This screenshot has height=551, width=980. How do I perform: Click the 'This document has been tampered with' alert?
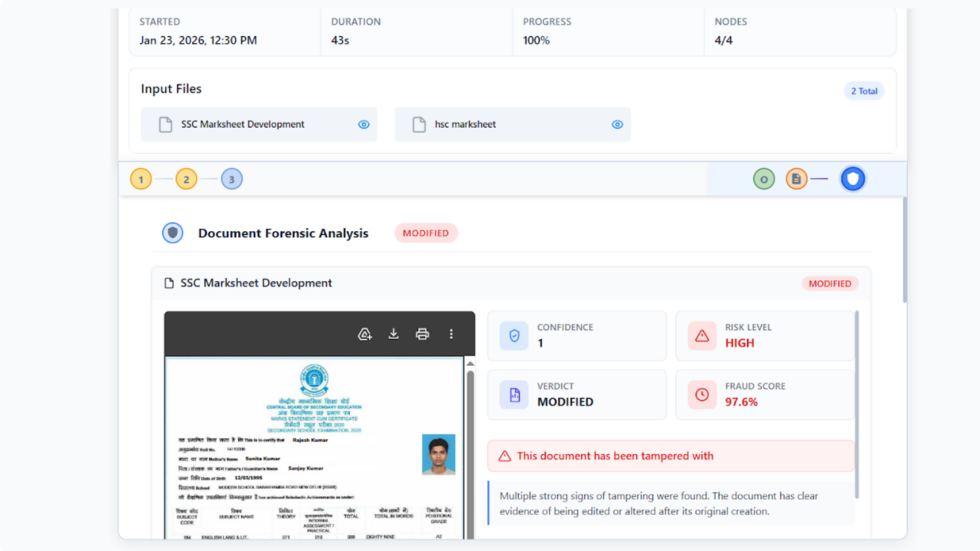tap(671, 456)
